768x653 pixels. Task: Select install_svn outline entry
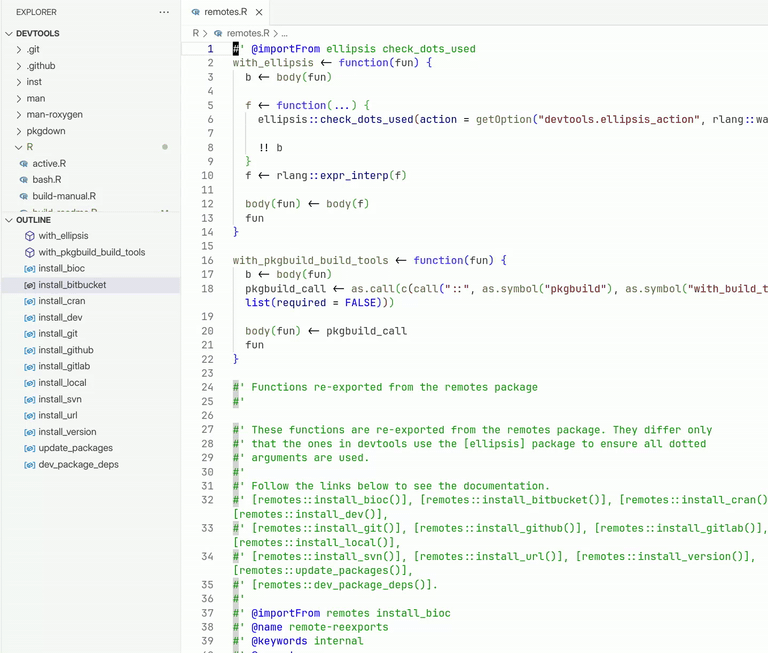coord(60,399)
